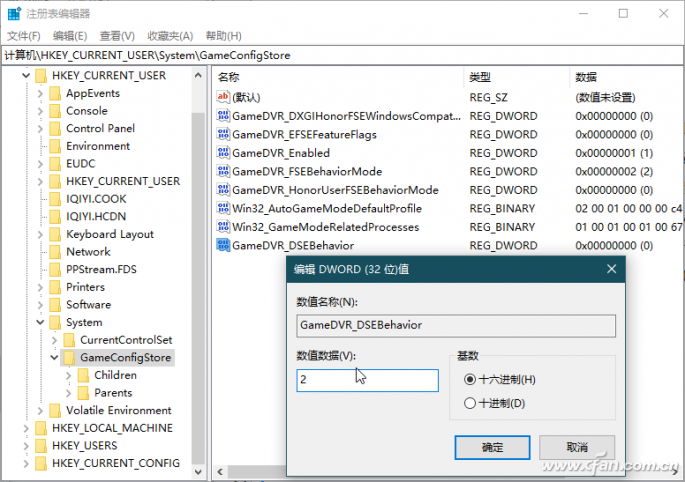
Task: Collapse the System key
Action: pos(40,322)
